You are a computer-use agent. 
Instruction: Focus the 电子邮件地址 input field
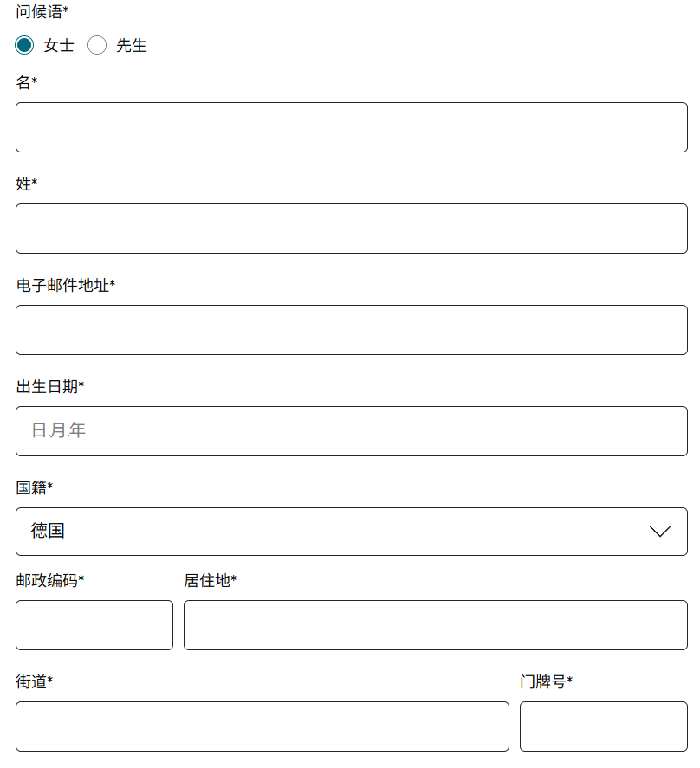pos(351,330)
